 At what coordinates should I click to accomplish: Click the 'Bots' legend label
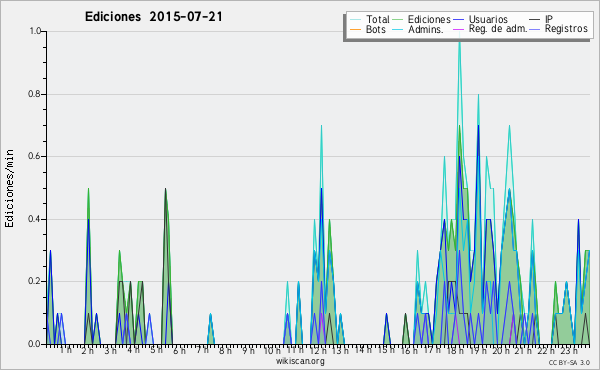pos(375,29)
